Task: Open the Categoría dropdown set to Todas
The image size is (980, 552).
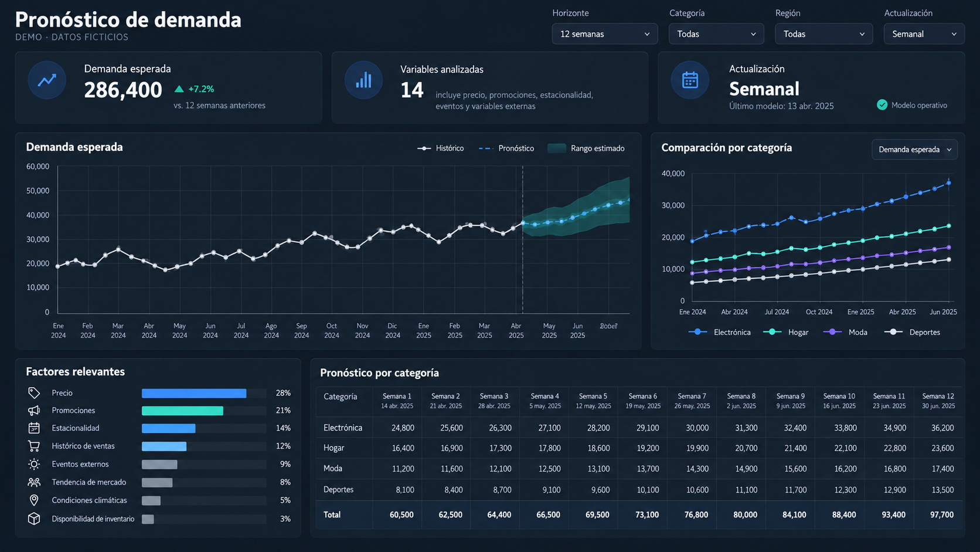Action: coord(716,34)
